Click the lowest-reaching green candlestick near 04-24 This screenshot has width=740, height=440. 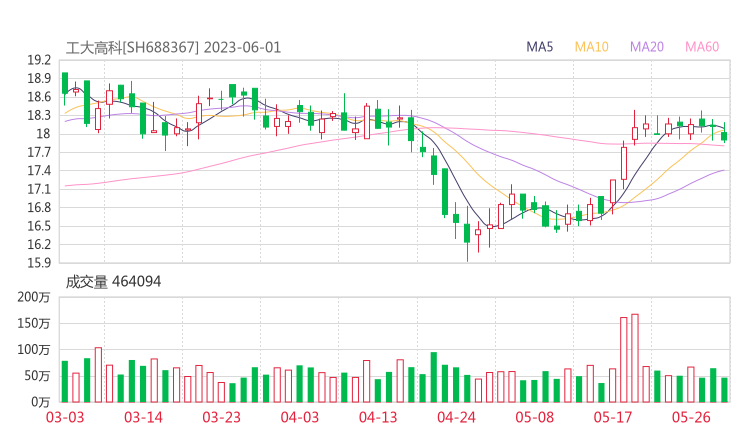pyautogui.click(x=467, y=233)
